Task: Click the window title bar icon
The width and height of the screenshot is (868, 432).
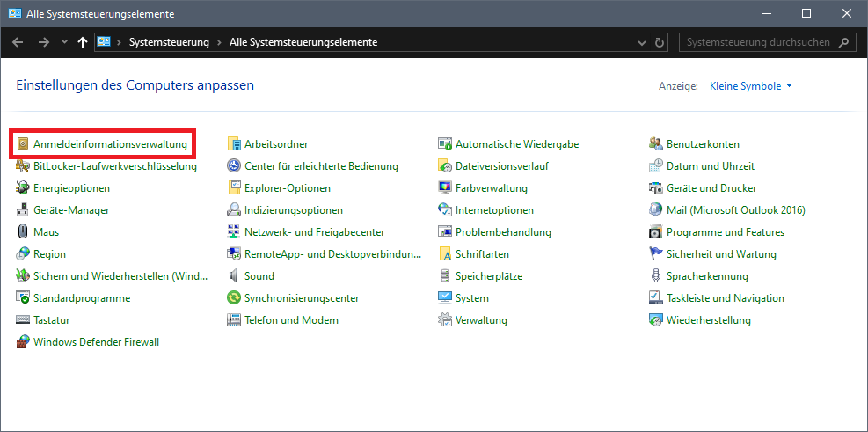Action: coord(15,14)
